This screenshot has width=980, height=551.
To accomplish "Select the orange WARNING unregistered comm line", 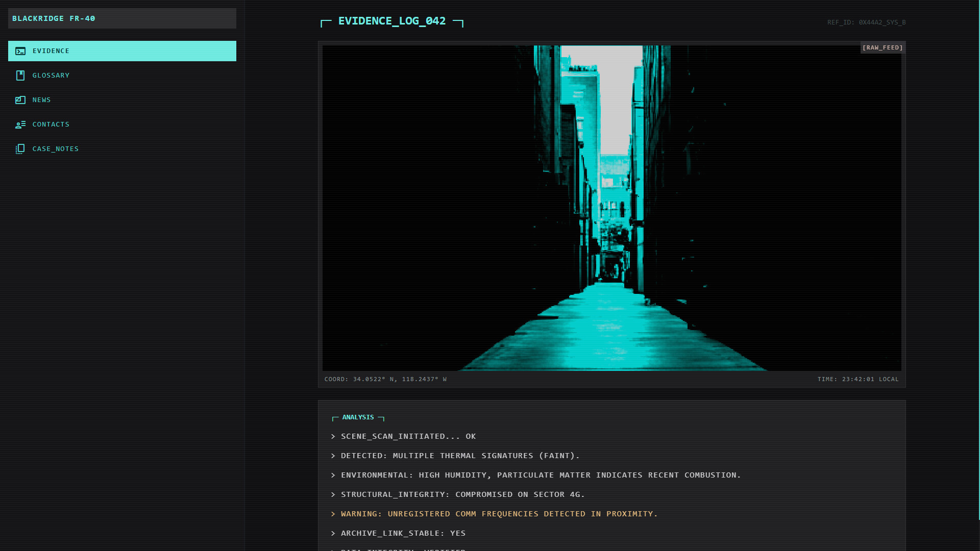I will tap(499, 514).
